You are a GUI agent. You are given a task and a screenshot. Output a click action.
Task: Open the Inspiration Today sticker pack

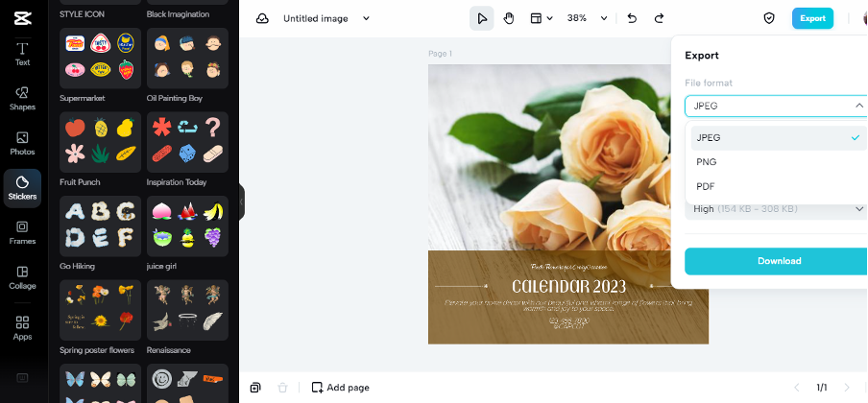click(187, 142)
